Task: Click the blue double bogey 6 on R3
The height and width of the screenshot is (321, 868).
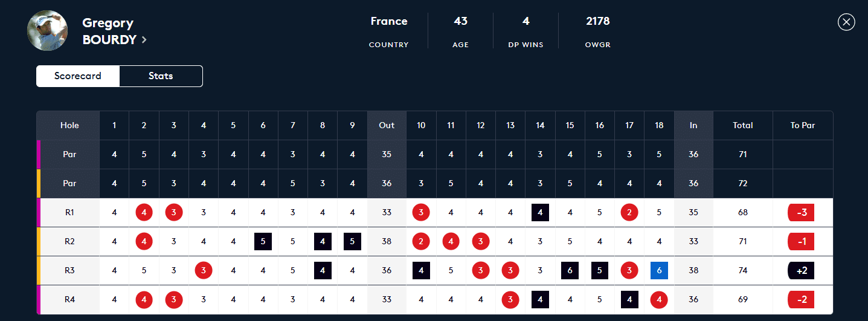Action: (x=659, y=271)
